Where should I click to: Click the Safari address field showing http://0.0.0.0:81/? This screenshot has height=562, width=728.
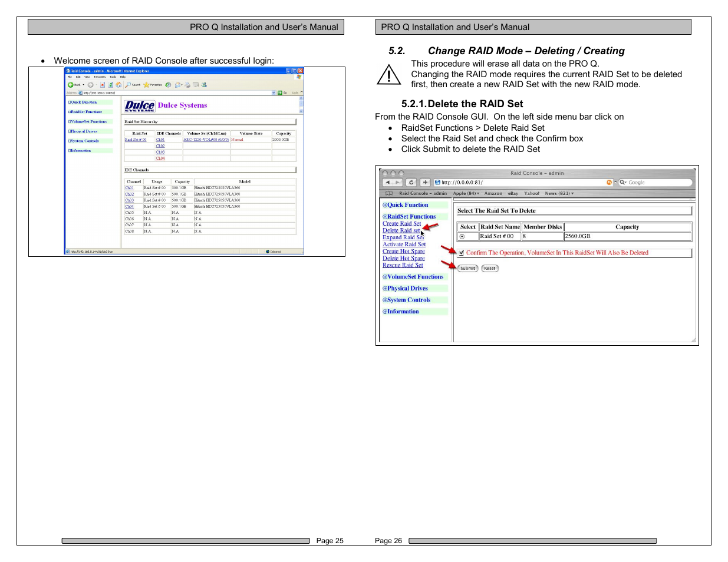click(523, 183)
